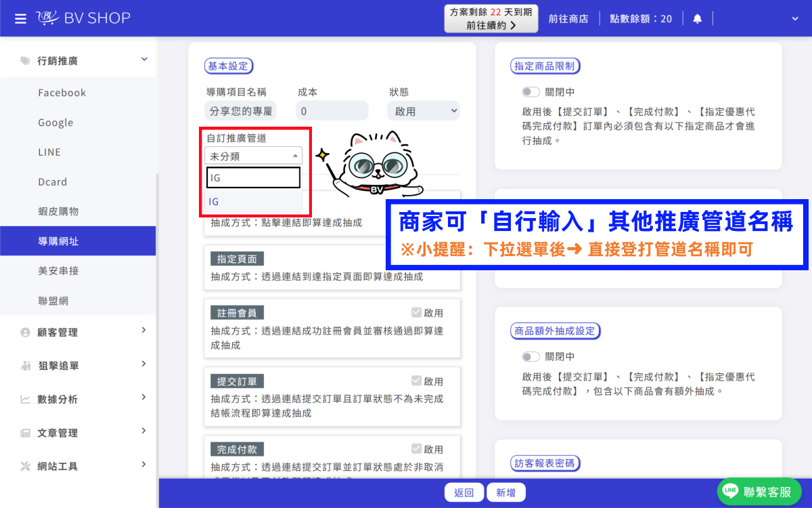Click the 導購項目名稱 input field
The height and width of the screenshot is (508, 812).
(240, 111)
